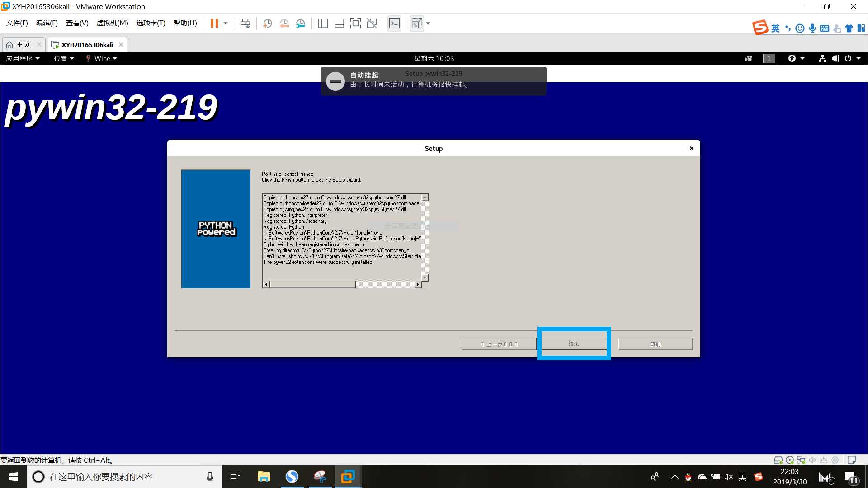Enter full screen mode
The image size is (868, 488).
click(355, 23)
